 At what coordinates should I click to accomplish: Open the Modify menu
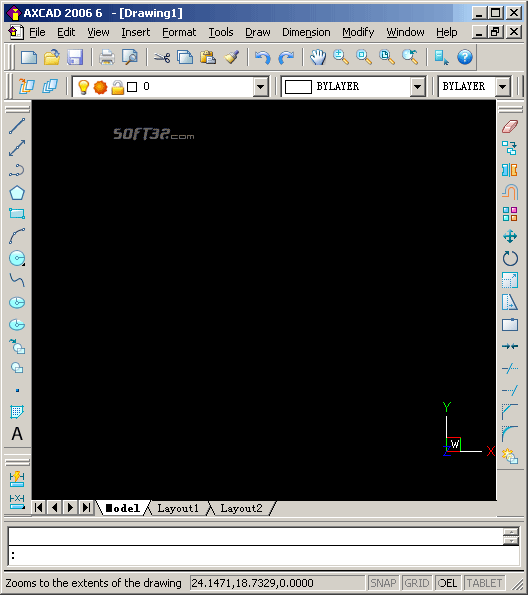tap(358, 32)
